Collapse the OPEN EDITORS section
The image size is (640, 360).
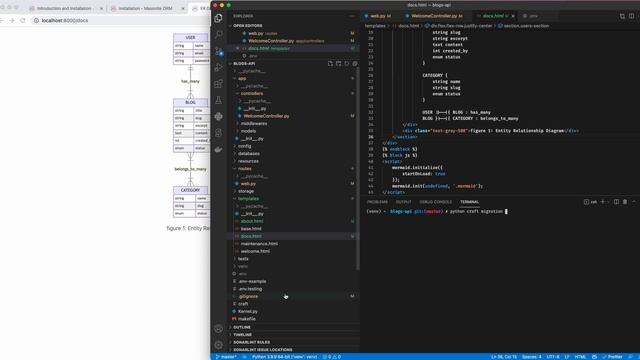tap(247, 25)
